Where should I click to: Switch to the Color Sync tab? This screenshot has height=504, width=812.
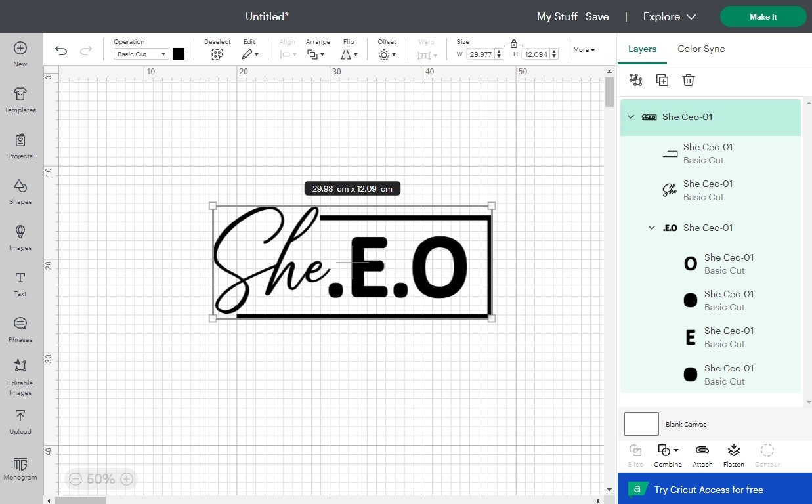click(x=700, y=49)
